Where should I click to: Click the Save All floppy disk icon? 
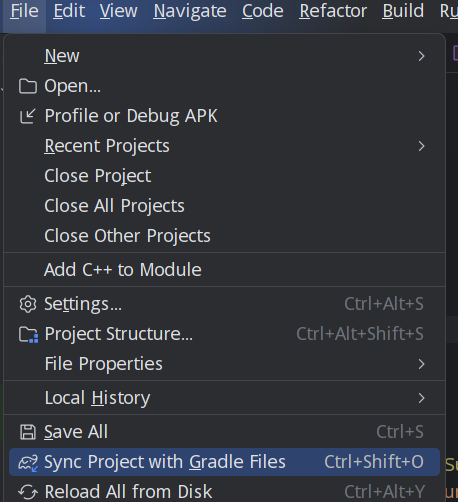28,432
